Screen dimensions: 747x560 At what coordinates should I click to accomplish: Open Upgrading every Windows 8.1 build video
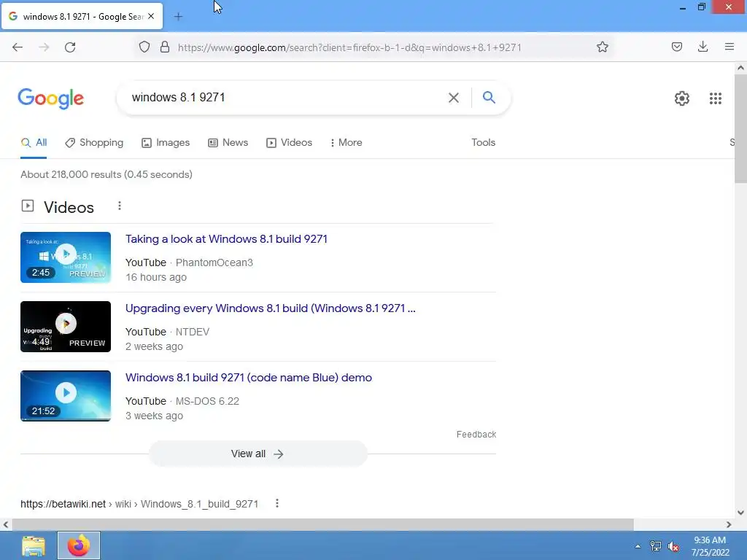coord(270,308)
